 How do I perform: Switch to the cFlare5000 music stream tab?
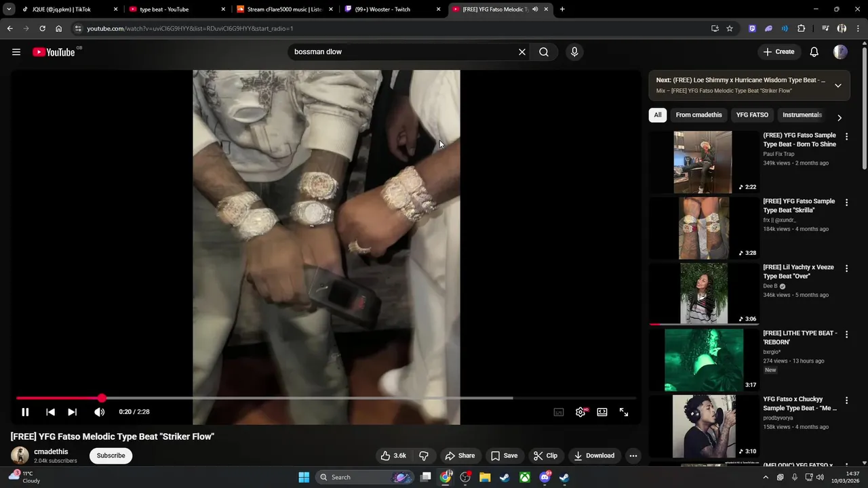point(284,9)
